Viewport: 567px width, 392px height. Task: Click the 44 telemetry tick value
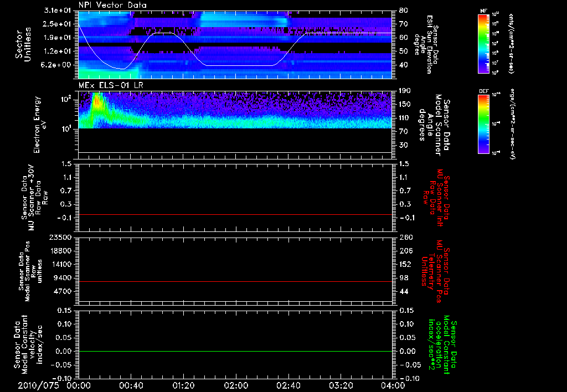404,291
